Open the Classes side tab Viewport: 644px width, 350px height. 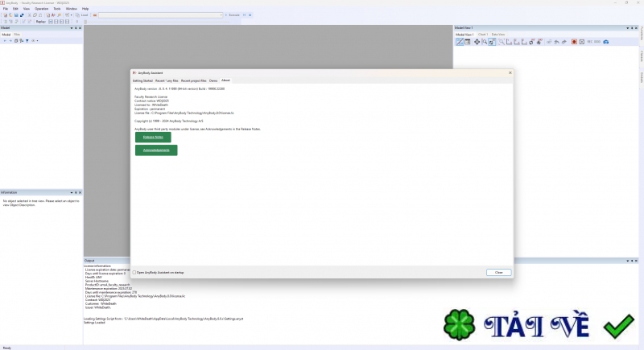tap(641, 56)
